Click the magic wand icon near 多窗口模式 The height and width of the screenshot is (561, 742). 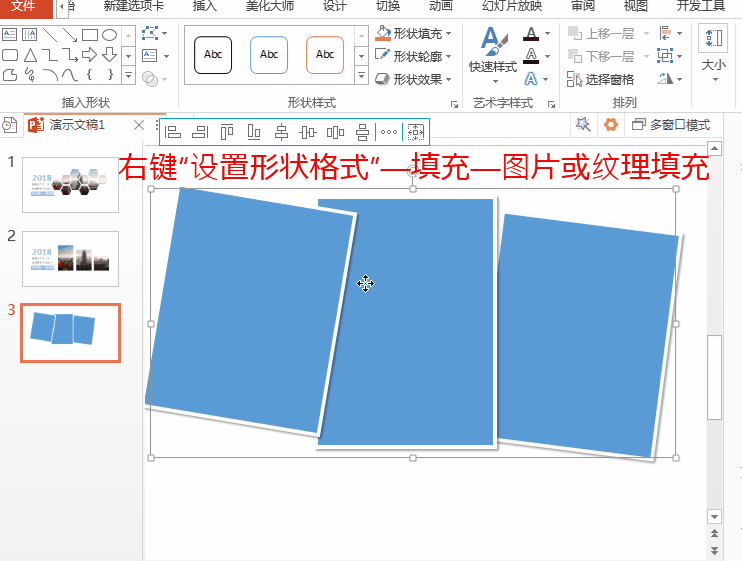[583, 125]
